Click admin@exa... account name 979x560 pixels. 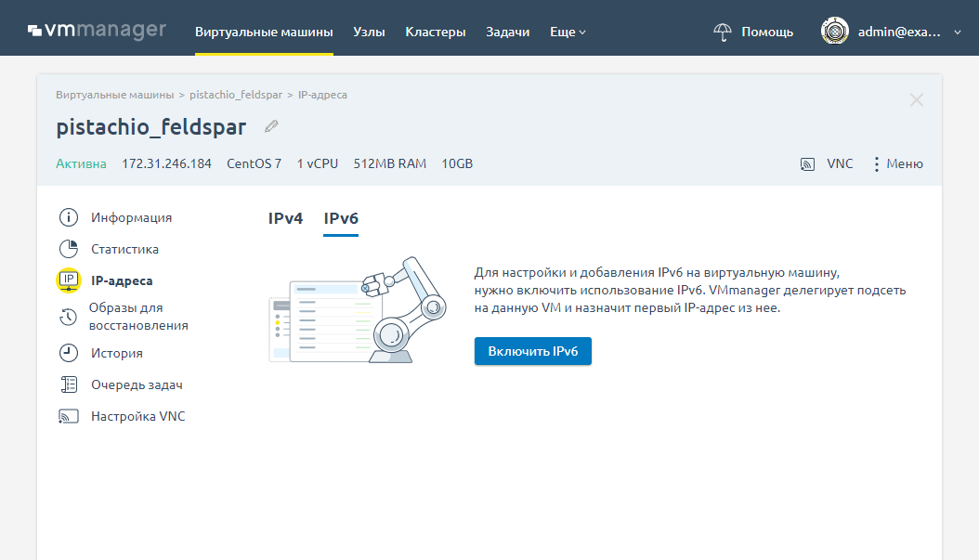click(899, 32)
